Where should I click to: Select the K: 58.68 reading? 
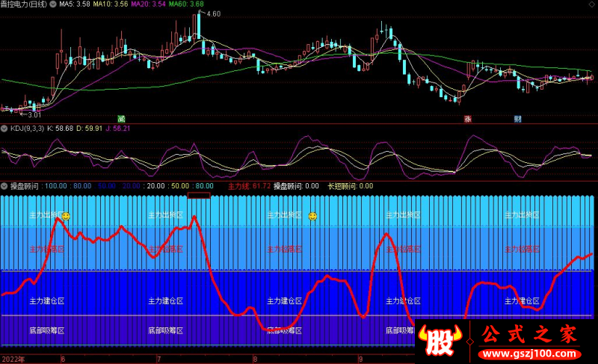click(60, 129)
